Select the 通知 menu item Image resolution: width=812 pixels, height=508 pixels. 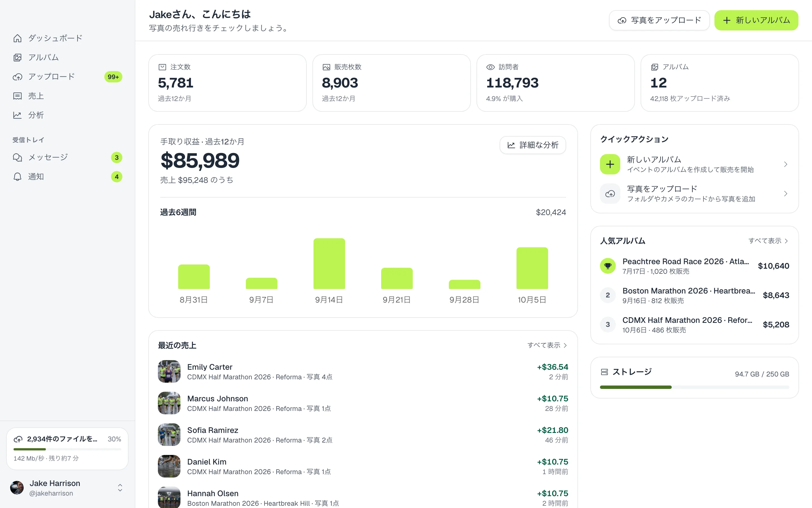click(67, 177)
